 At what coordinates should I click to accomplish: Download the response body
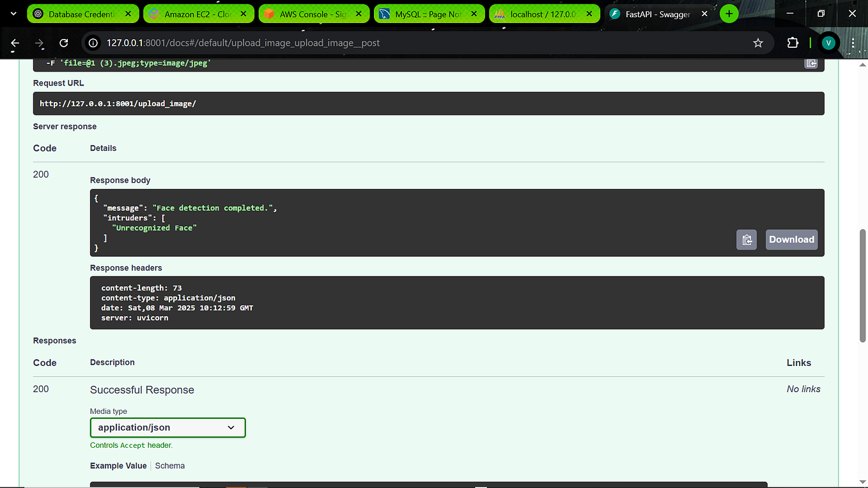click(x=791, y=240)
